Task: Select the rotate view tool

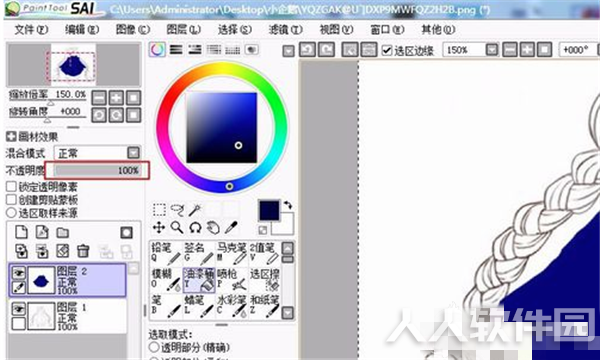Action: [x=195, y=228]
